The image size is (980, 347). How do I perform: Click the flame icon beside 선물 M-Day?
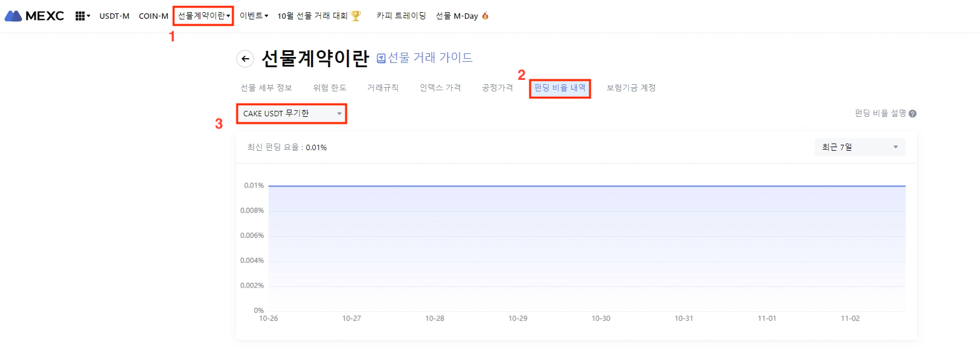pyautogui.click(x=485, y=16)
